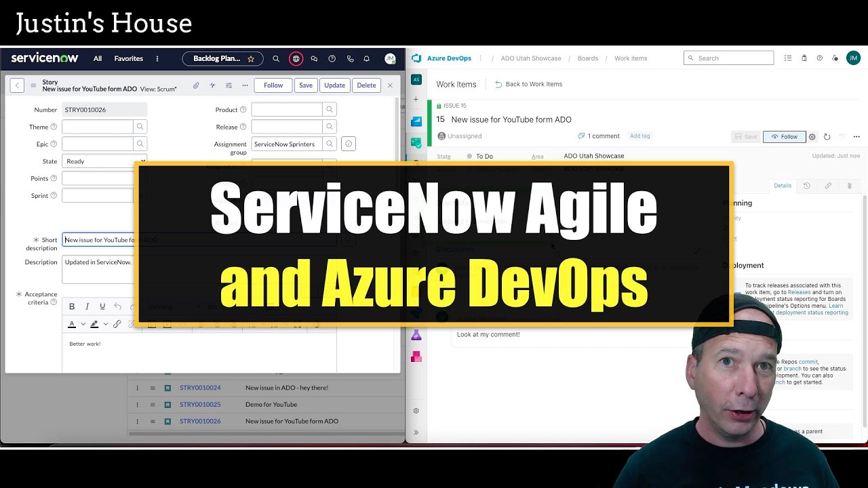Refresh the Azure work item
Viewport: 868px width, 488px height.
pos(827,137)
